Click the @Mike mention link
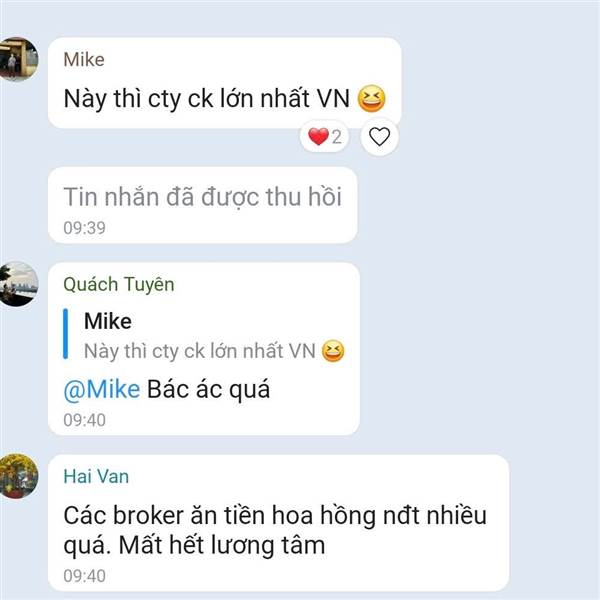 [x=102, y=390]
